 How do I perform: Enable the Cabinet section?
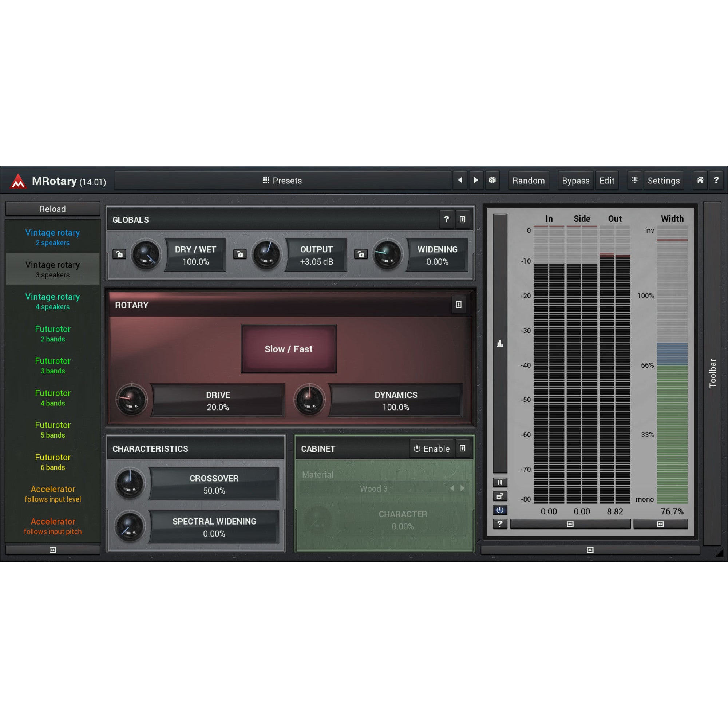(x=432, y=449)
